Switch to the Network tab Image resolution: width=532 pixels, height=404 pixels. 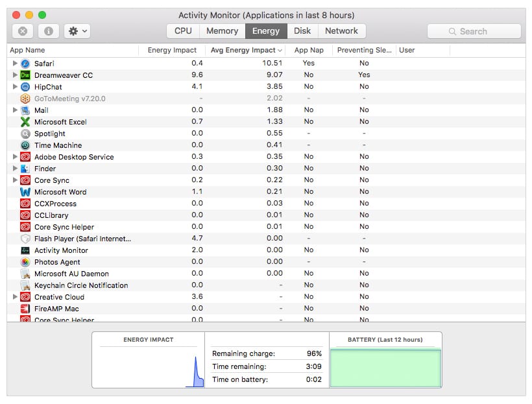[x=341, y=31]
